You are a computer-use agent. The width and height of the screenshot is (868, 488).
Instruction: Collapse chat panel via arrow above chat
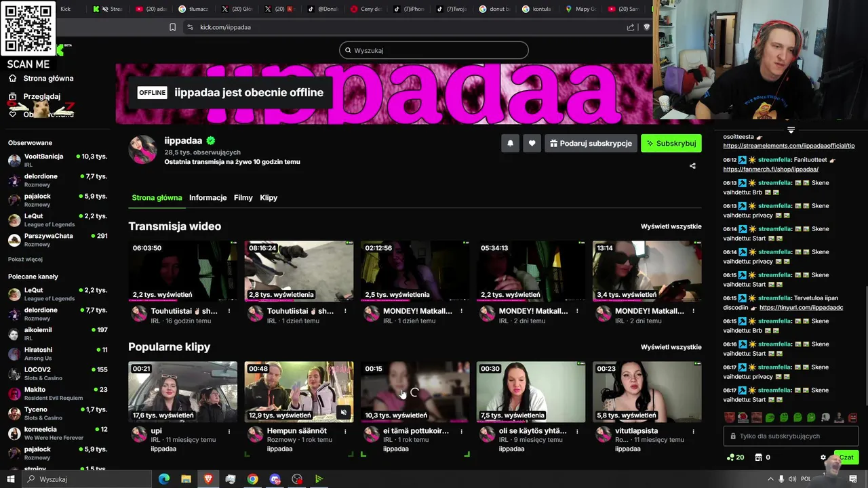(791, 129)
